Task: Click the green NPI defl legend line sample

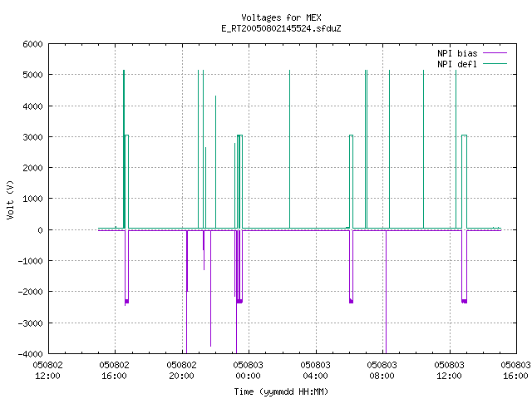Action: (x=495, y=63)
